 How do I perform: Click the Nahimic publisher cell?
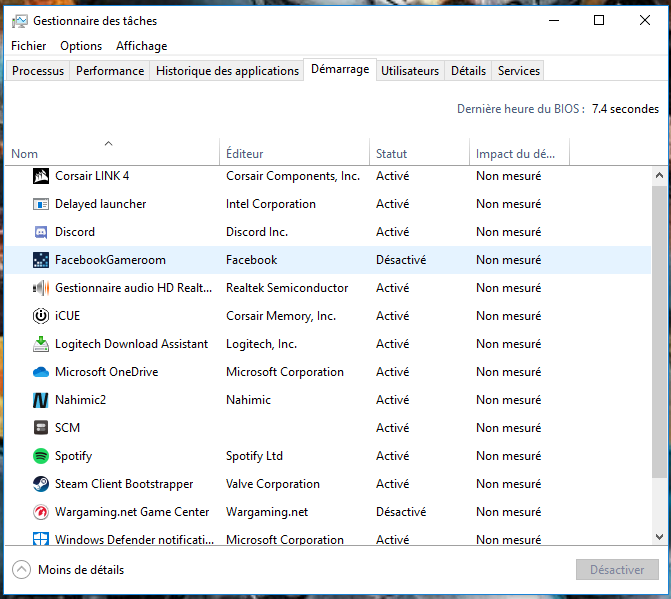[248, 400]
